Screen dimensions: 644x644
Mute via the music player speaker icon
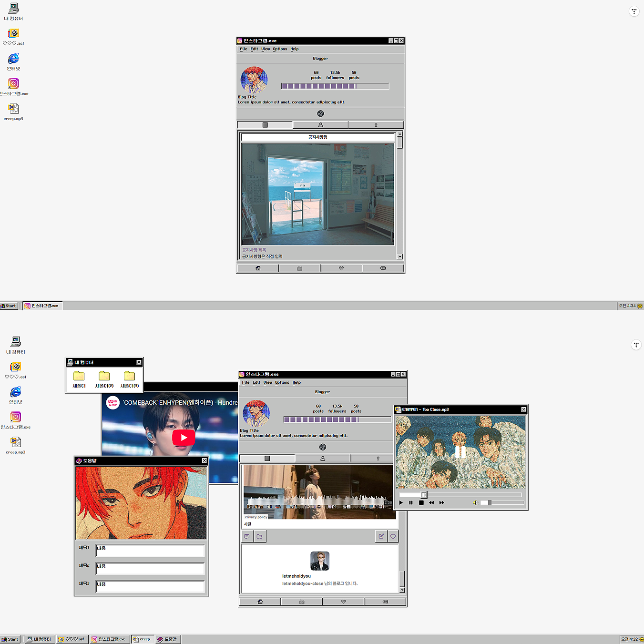pos(475,502)
